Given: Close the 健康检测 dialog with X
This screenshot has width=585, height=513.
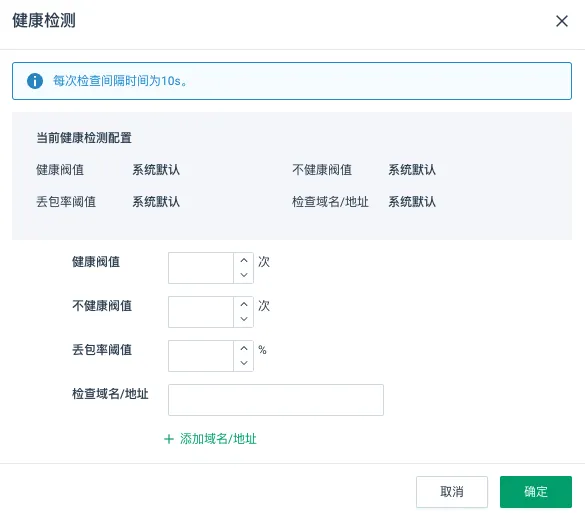Looking at the screenshot, I should [561, 21].
